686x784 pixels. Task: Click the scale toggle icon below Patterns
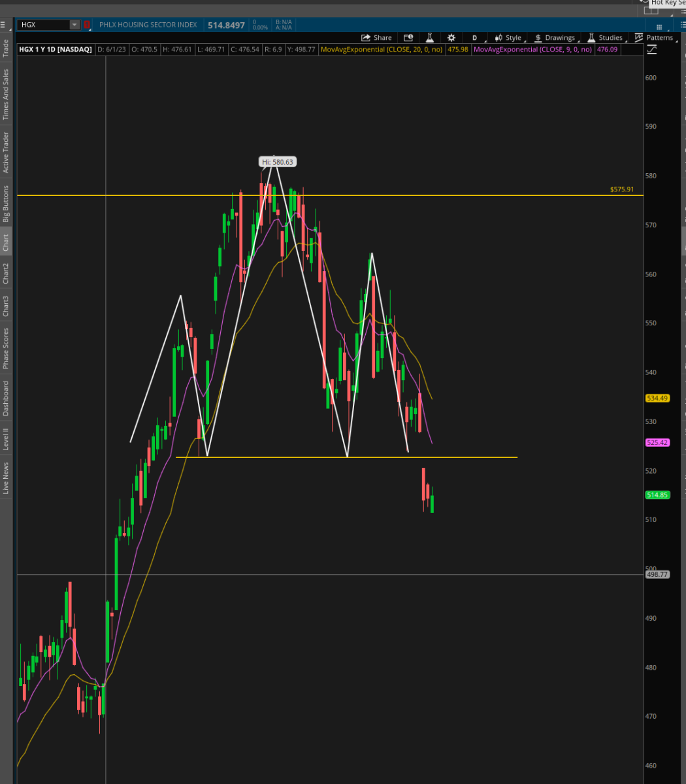coord(651,50)
